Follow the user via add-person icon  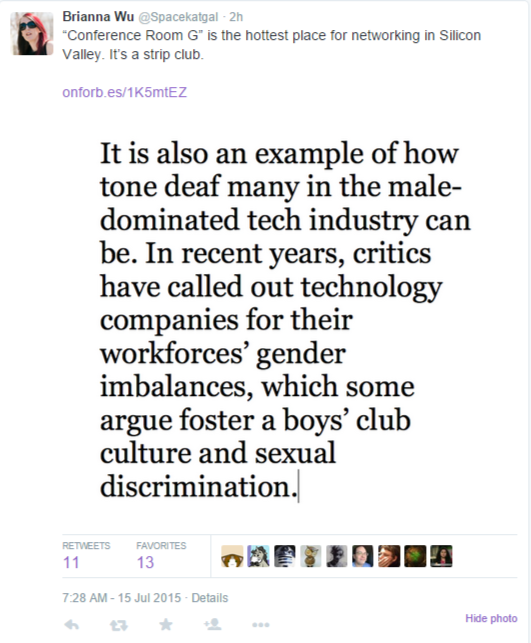pyautogui.click(x=213, y=625)
